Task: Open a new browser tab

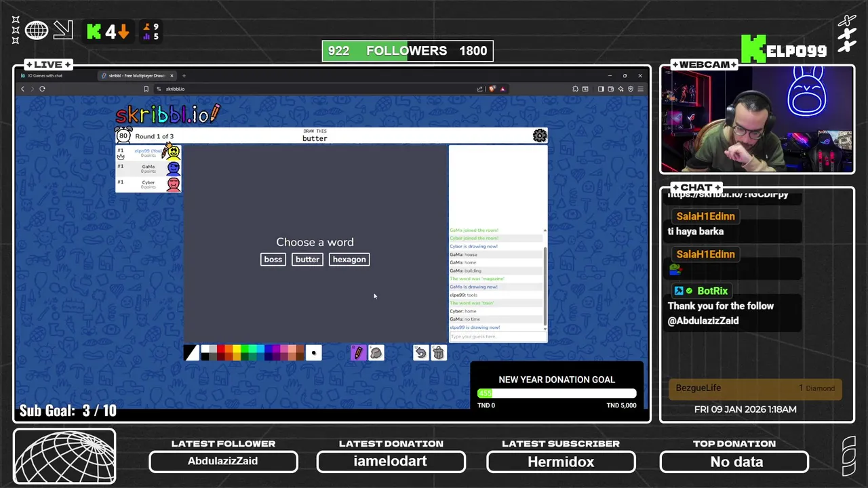Action: [184, 76]
